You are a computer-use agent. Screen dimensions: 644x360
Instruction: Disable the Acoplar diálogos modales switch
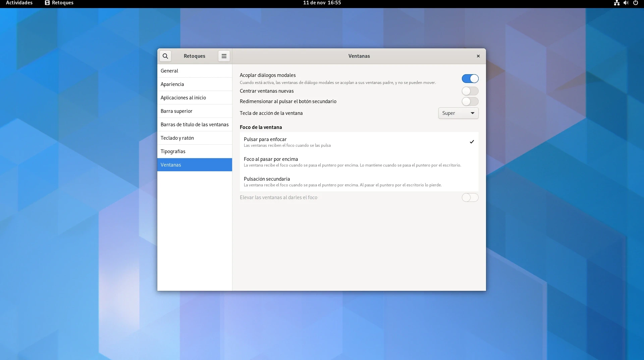[470, 79]
